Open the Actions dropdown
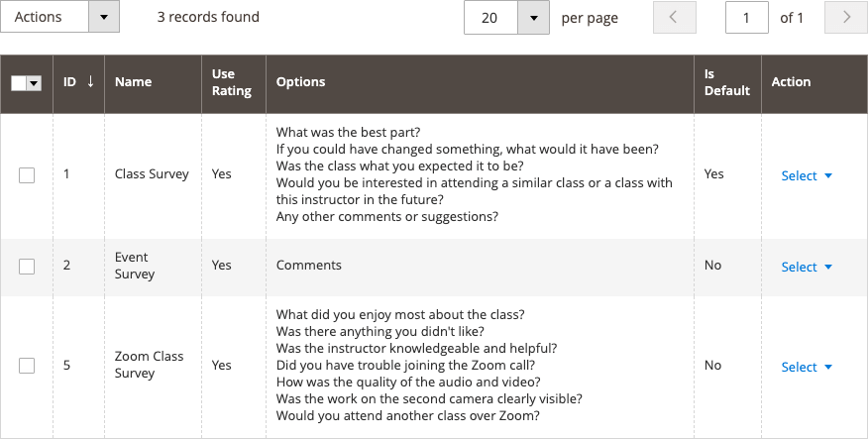This screenshot has width=868, height=439. pyautogui.click(x=59, y=17)
